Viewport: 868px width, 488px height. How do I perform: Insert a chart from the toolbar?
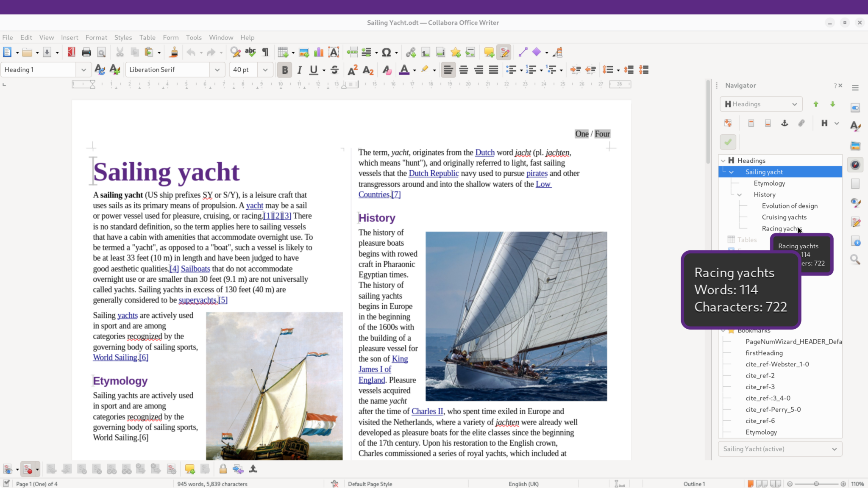pos(318,52)
